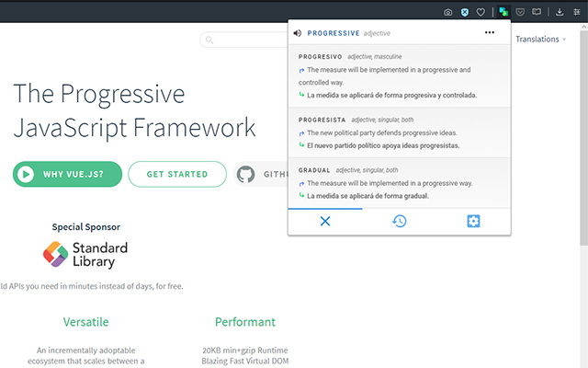Open the browser settings sliders icon
588x368 pixels.
coord(577,12)
